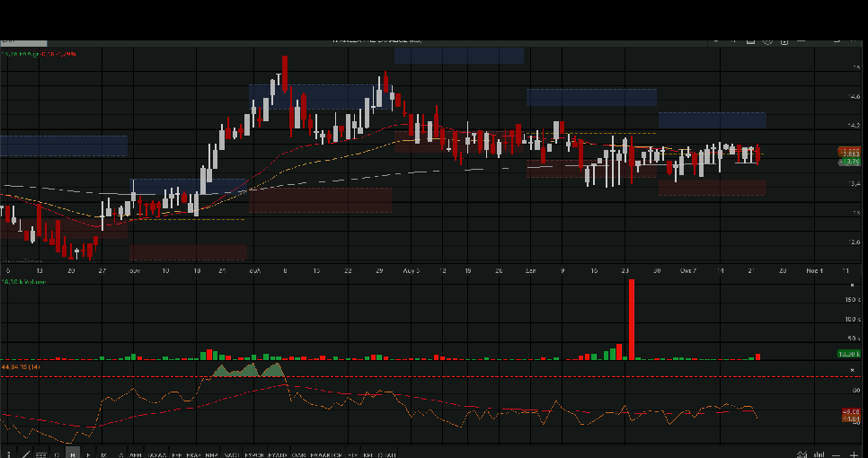Click the zoom in plus icon
The height and width of the screenshot is (458, 868).
click(854, 454)
